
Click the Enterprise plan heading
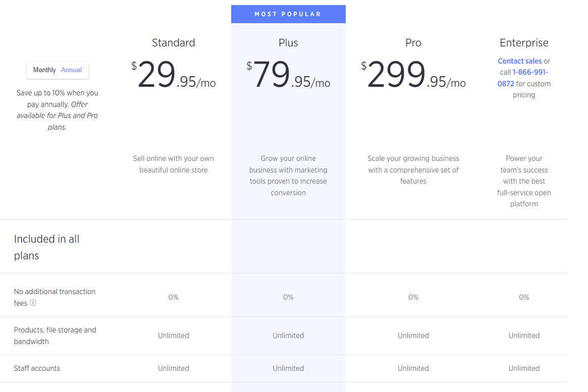[x=524, y=43]
